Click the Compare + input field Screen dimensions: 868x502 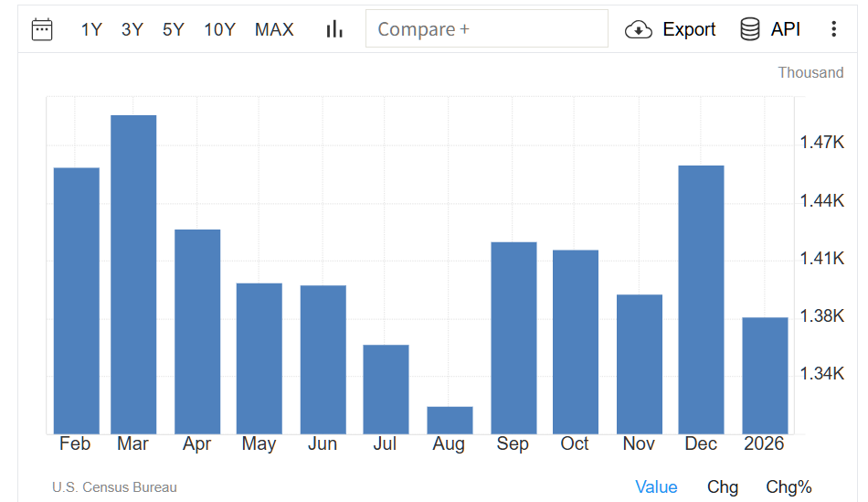point(486,28)
